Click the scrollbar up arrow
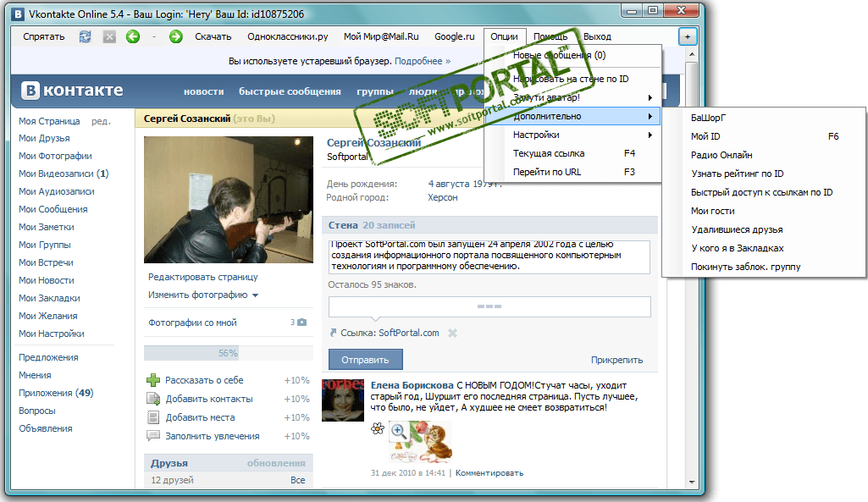Screen dimensions: 868x502 (x=691, y=54)
